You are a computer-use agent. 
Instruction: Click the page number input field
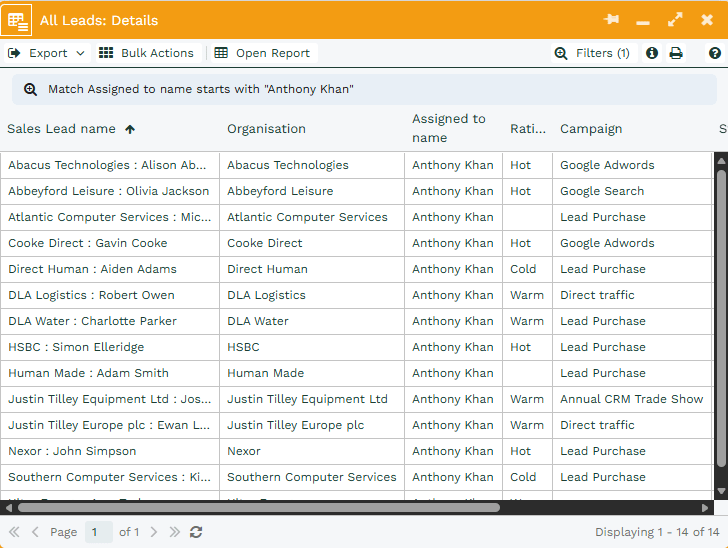click(98, 532)
